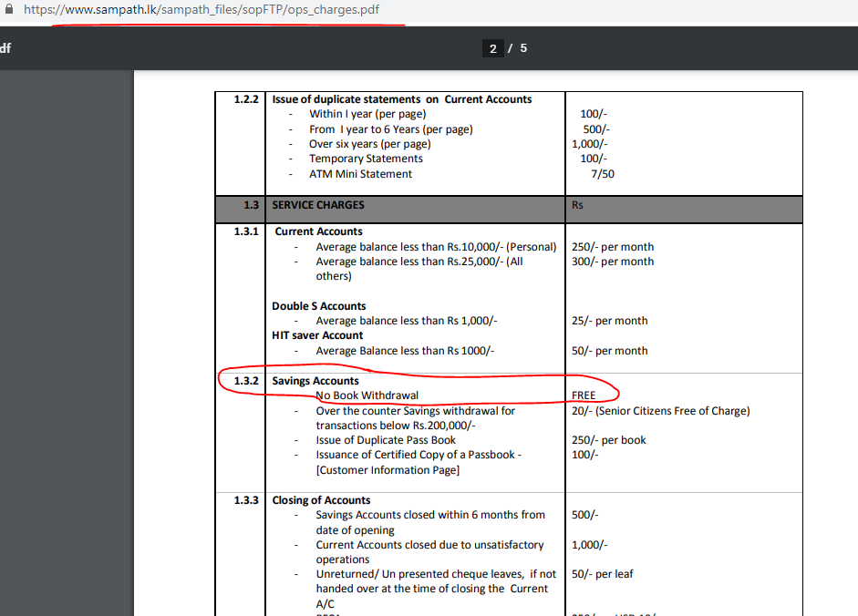This screenshot has height=616, width=858.
Task: Click the '1,000/-' charge for unsatisfactory operations
Action: pyautogui.click(x=589, y=545)
